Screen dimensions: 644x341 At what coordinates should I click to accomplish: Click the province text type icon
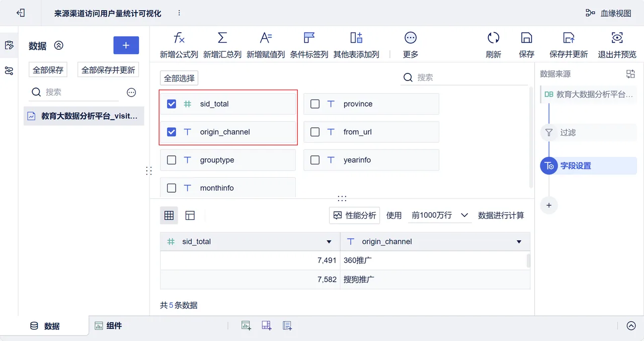331,104
